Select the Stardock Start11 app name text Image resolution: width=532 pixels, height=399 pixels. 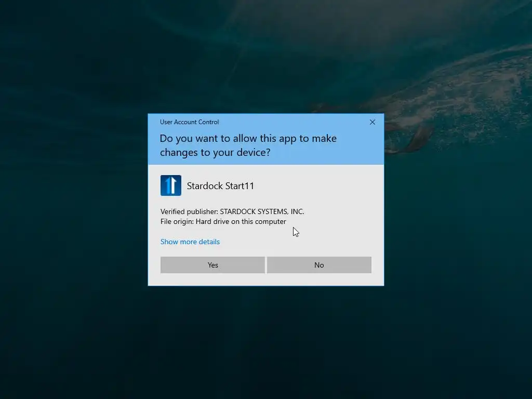(x=220, y=186)
